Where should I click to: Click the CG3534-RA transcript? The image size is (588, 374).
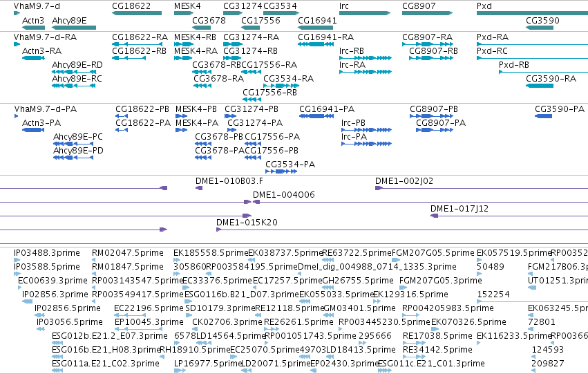pyautogui.click(x=281, y=86)
